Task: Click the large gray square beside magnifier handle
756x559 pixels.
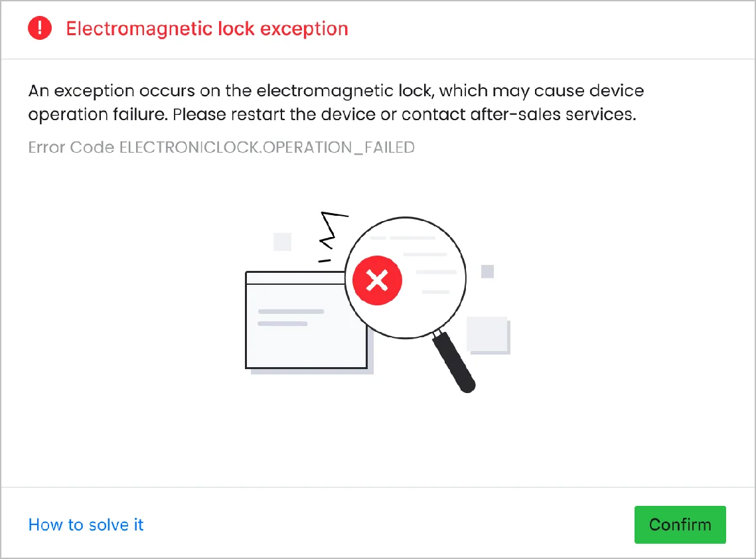Action: (488, 335)
